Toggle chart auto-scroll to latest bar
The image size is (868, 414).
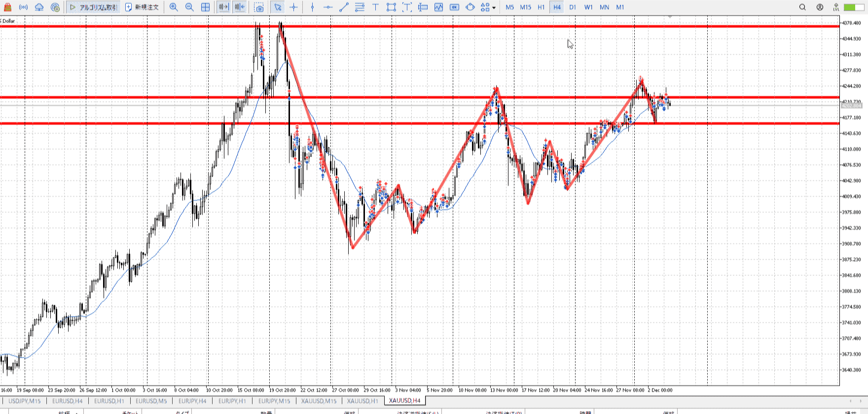[x=223, y=7]
